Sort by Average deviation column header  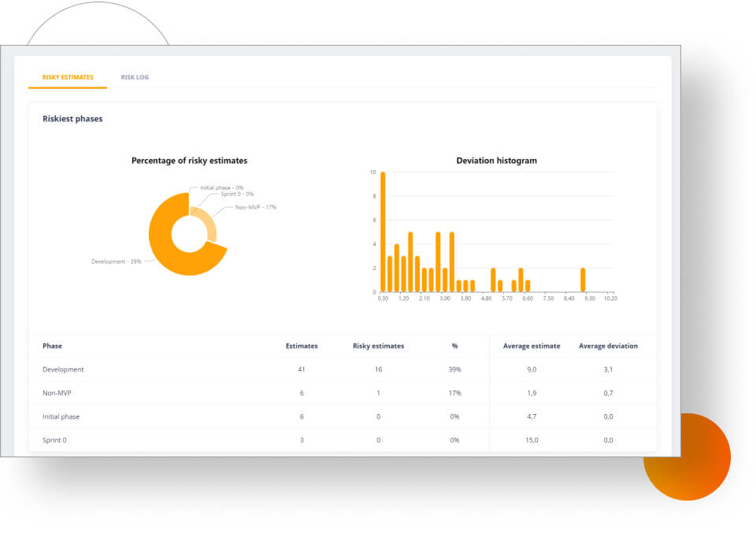[x=608, y=346]
